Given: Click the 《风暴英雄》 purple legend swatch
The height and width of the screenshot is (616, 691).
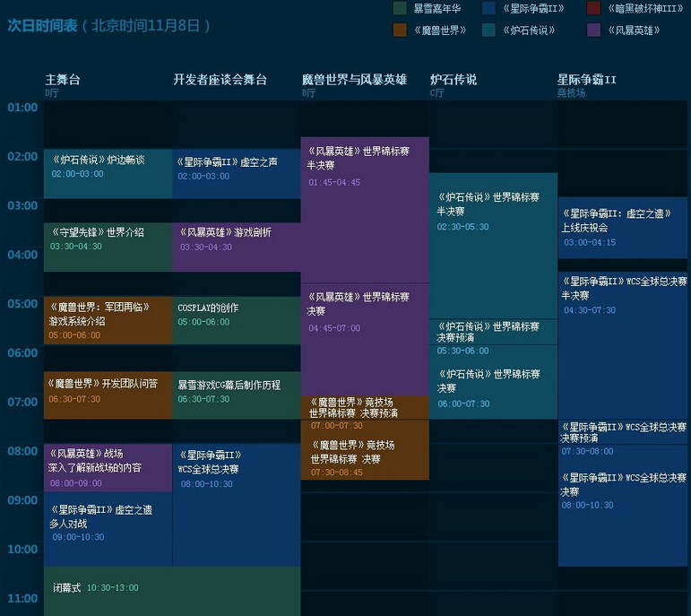Looking at the screenshot, I should (593, 30).
